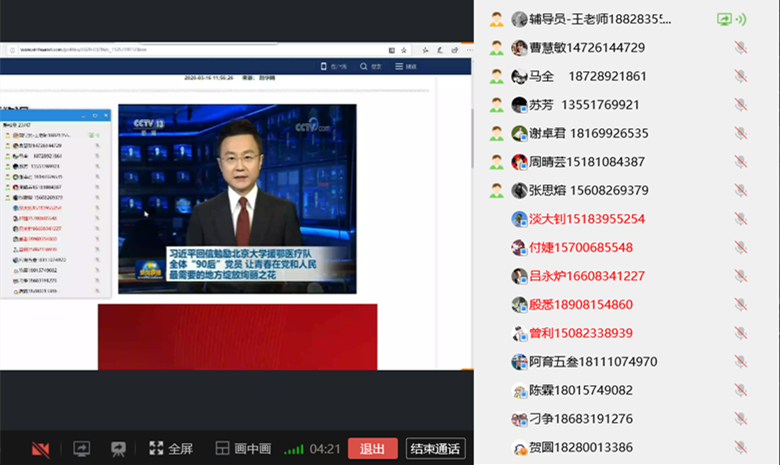780x465 pixels.
Task: Click the red 退出 button
Action: 373,449
